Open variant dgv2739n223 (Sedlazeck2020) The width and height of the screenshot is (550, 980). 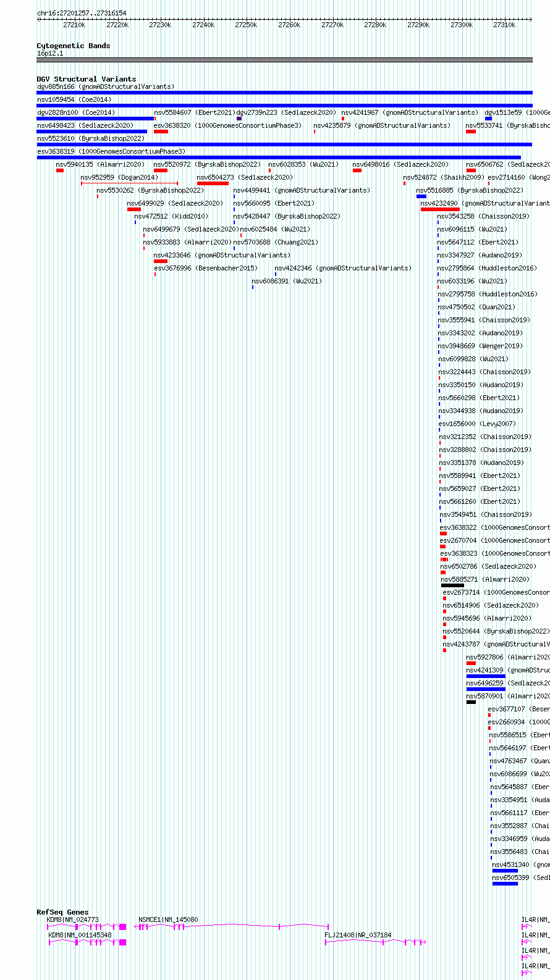pyautogui.click(x=287, y=112)
